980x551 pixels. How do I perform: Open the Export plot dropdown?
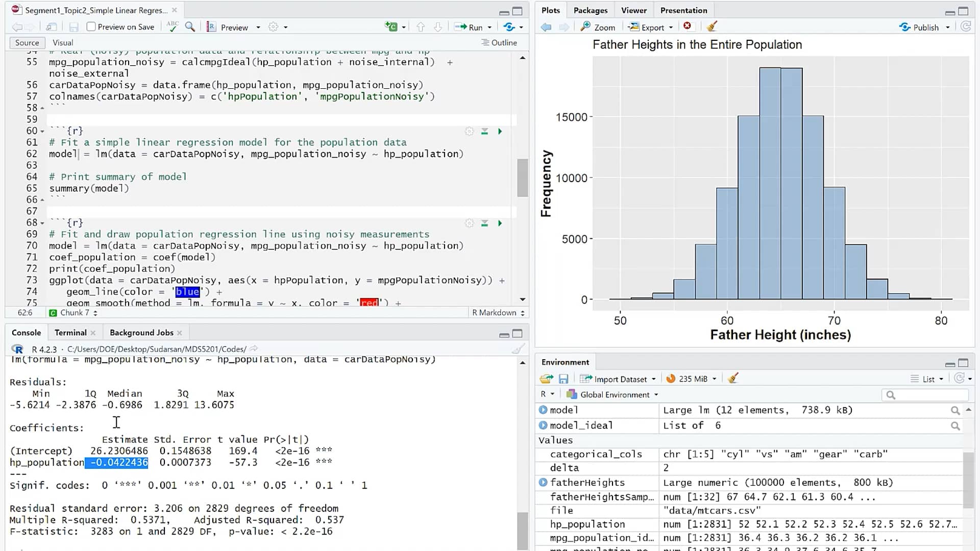coord(650,27)
